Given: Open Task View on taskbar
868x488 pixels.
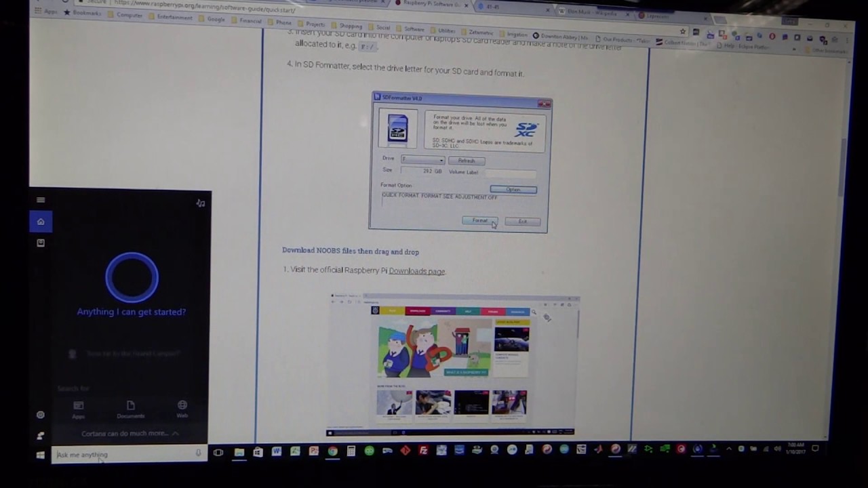Looking at the screenshot, I should coord(218,452).
